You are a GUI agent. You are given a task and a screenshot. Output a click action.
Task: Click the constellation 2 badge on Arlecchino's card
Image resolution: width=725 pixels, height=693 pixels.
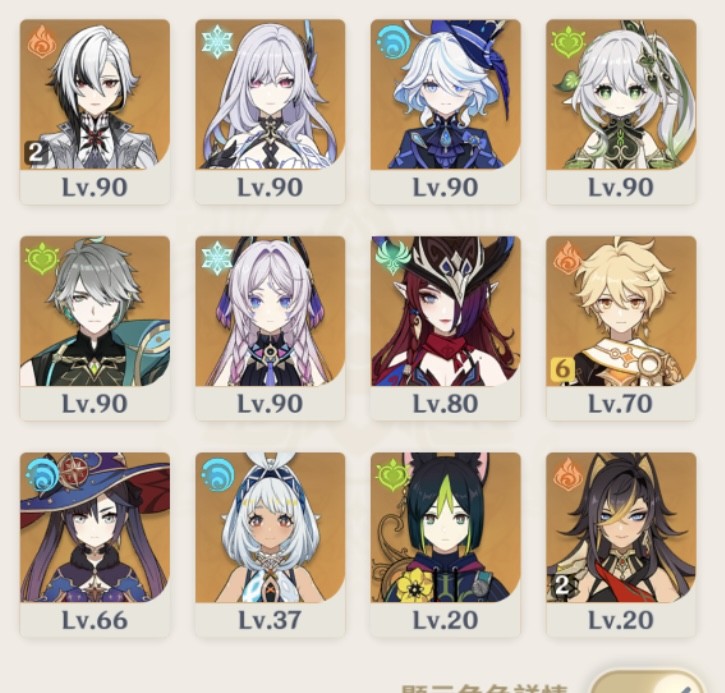[36, 153]
